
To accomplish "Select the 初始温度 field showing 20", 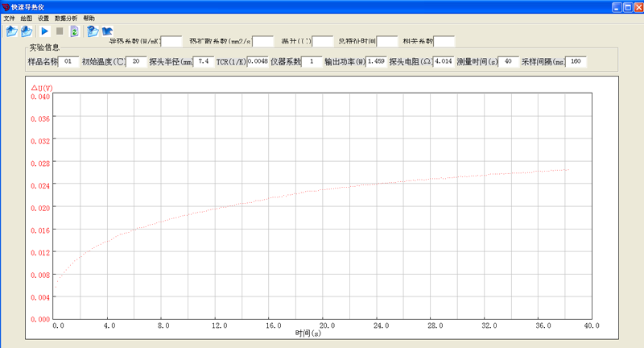I will point(137,61).
